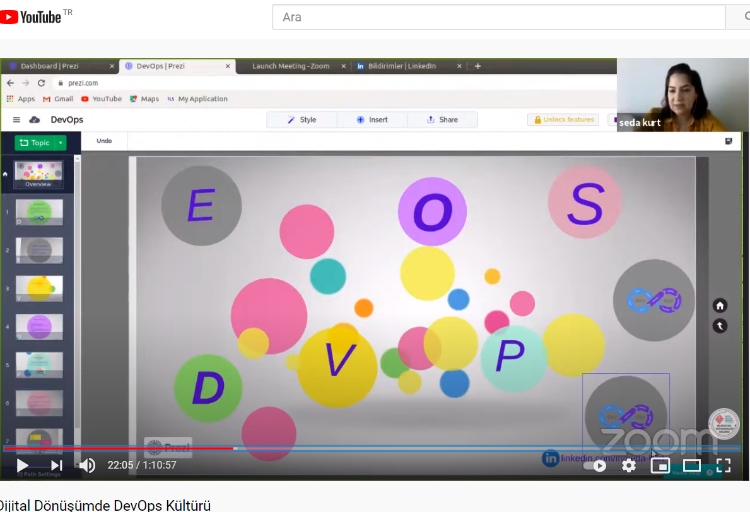
Task: Enable theater mode view
Action: tap(692, 465)
